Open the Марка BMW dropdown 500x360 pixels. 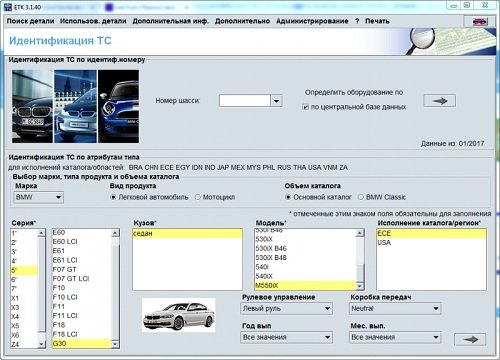[x=38, y=197]
